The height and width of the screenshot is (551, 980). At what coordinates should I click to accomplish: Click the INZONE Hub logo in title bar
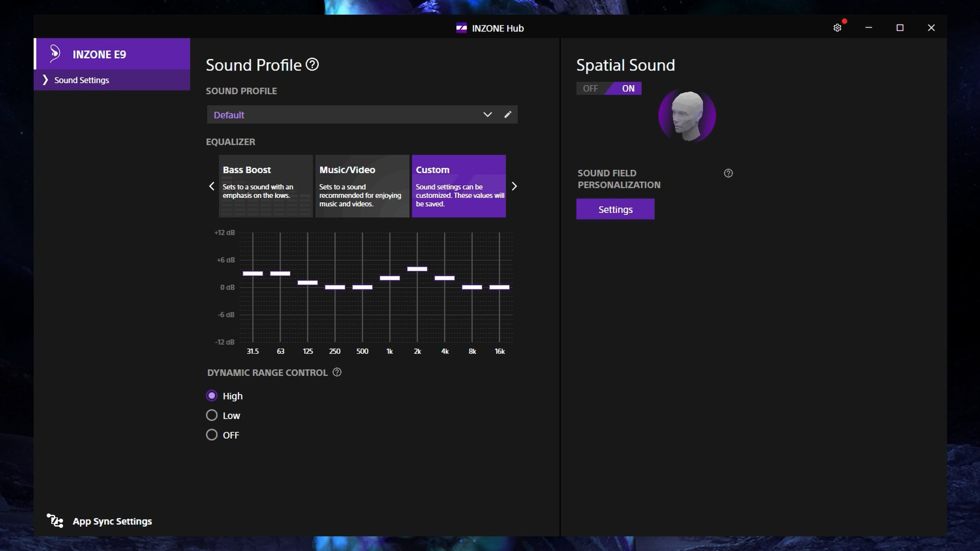461,28
